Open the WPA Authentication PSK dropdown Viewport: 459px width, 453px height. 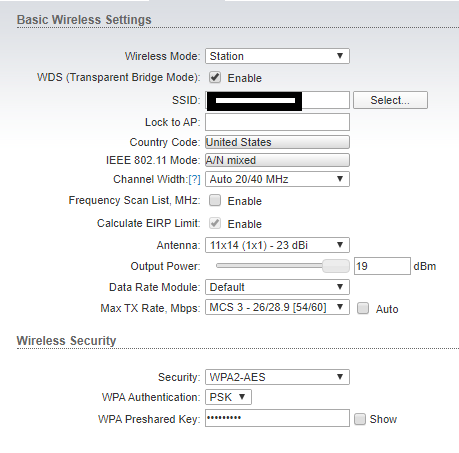(x=228, y=397)
